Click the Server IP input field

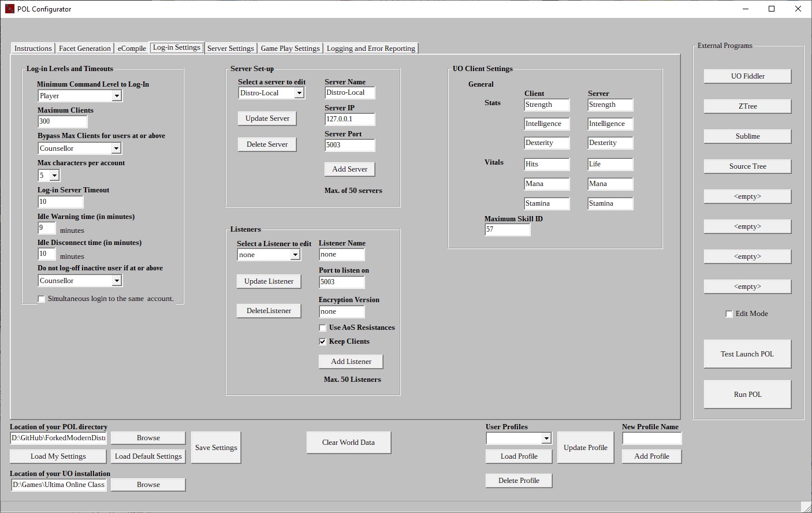coord(349,120)
